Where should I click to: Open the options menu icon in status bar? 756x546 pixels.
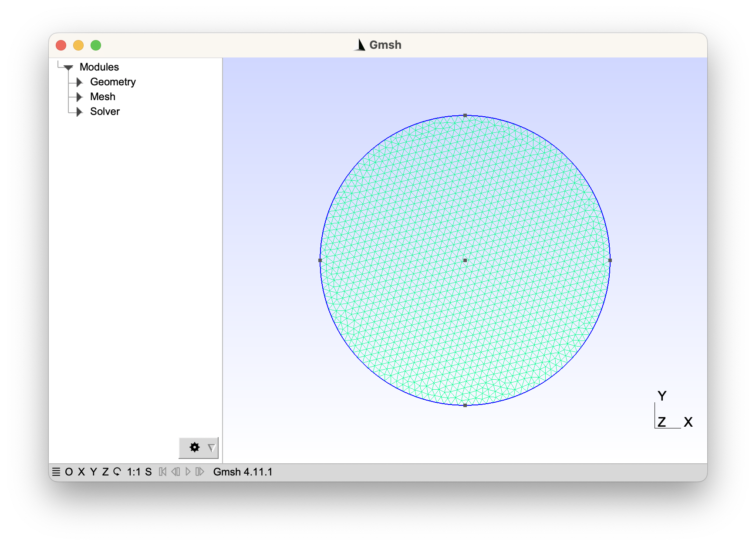click(x=56, y=472)
